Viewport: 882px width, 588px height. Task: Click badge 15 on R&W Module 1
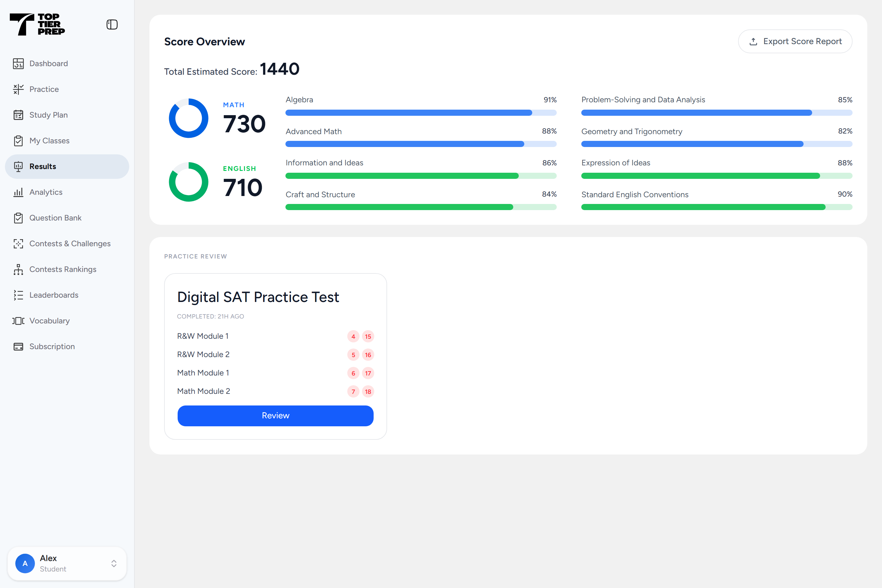pos(368,336)
